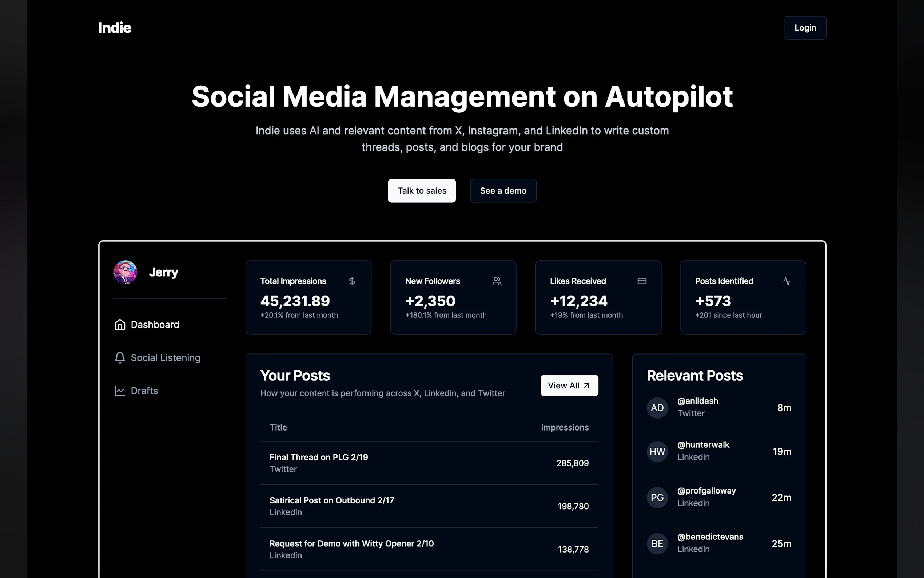Click the card icon on Likes Received
Screen dimensions: 924x578
click(642, 281)
